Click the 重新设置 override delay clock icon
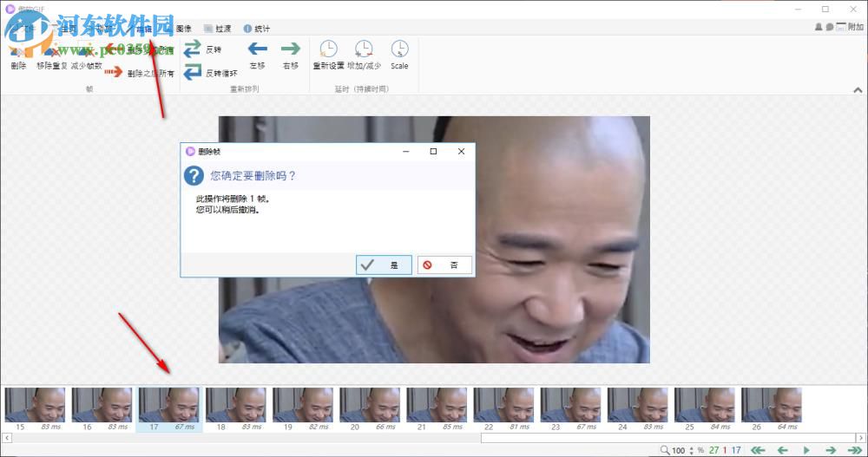 [328, 49]
